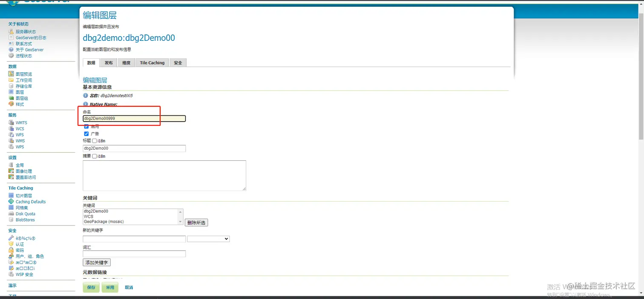Click the 取消 cancel link
644x299 pixels.
coord(129,288)
